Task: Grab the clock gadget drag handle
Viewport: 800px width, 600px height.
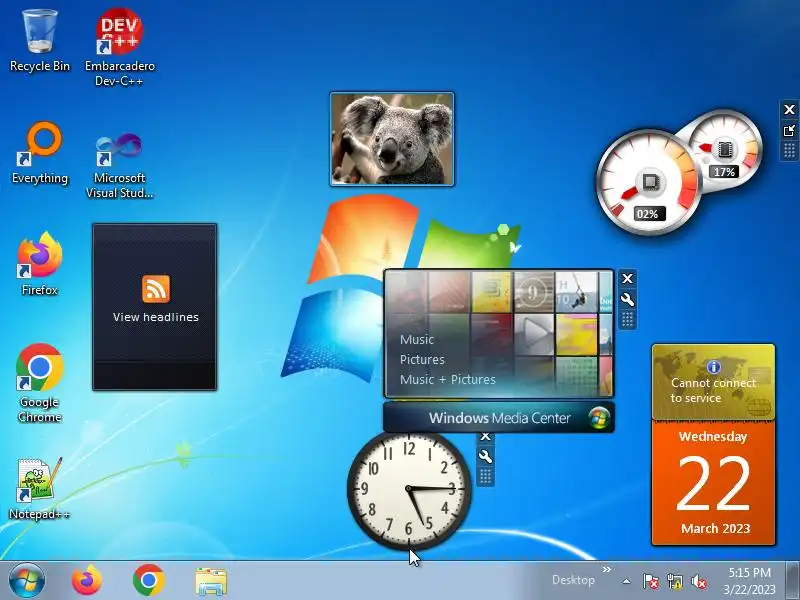Action: click(x=486, y=477)
